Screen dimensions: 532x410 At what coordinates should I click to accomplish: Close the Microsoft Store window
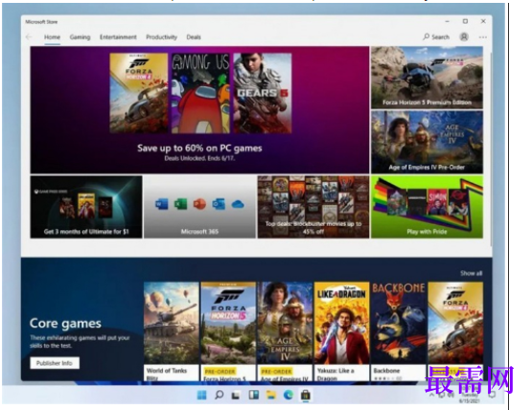coord(483,21)
